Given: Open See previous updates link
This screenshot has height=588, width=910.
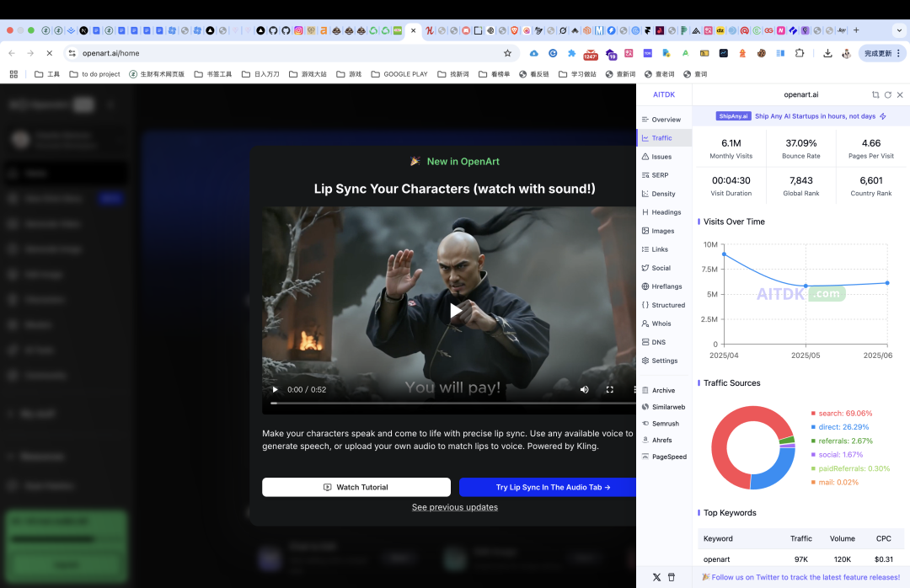Looking at the screenshot, I should [455, 507].
